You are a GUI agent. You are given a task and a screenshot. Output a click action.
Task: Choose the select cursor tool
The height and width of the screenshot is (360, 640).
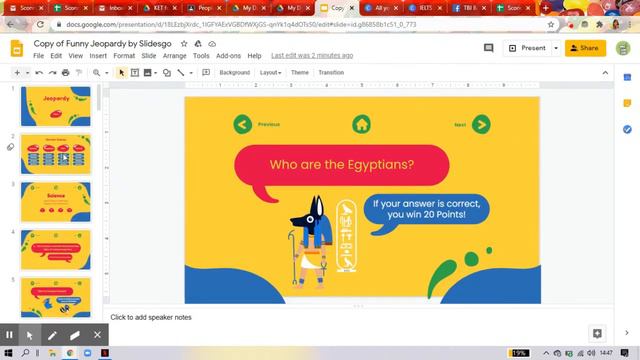point(121,73)
